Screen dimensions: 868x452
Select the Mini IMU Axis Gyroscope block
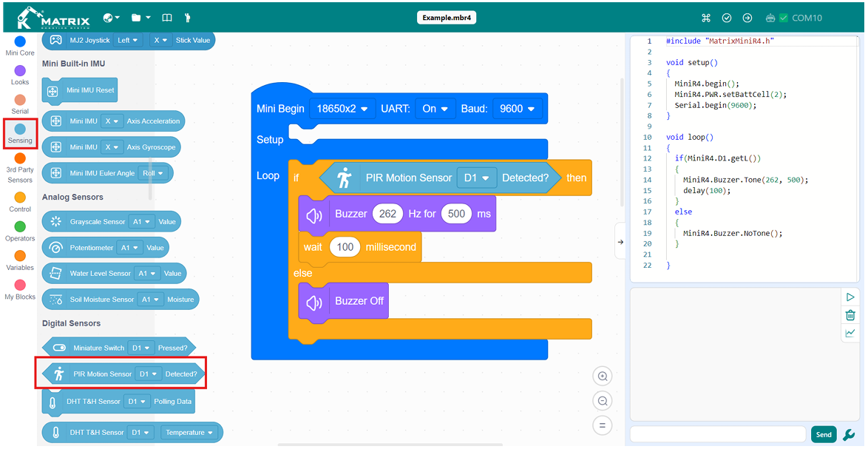111,146
